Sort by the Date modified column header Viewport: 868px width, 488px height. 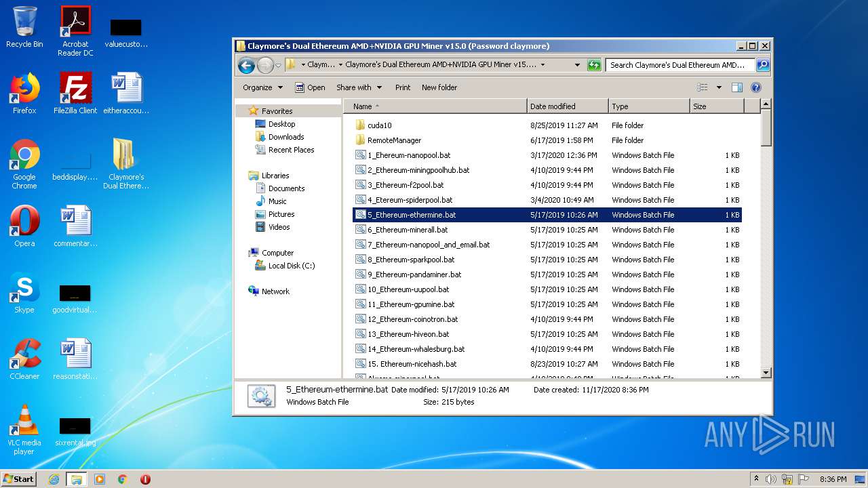coord(567,106)
